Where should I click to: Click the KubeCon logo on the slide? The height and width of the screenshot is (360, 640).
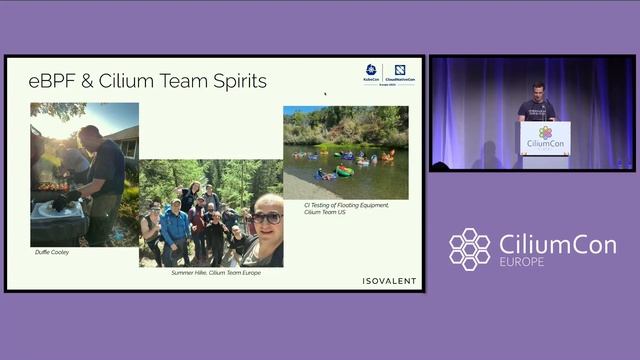point(371,73)
